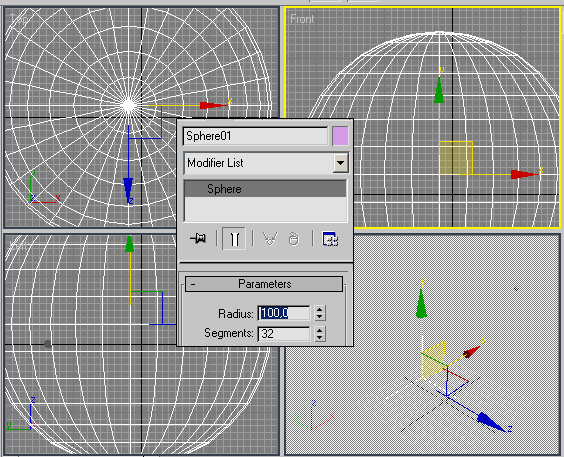Click green Y-axis arrow in Left viewport
Viewport: 564px width, 457px height.
tap(129, 245)
